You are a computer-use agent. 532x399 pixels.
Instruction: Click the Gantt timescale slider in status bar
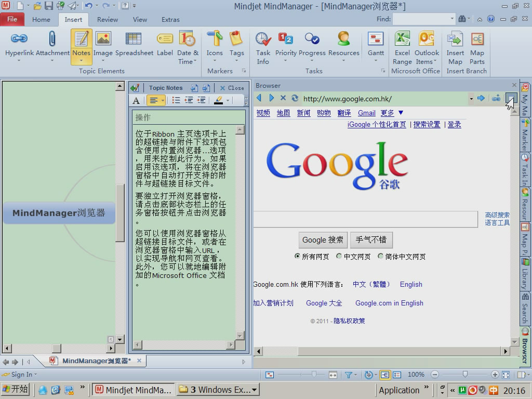click(314, 374)
